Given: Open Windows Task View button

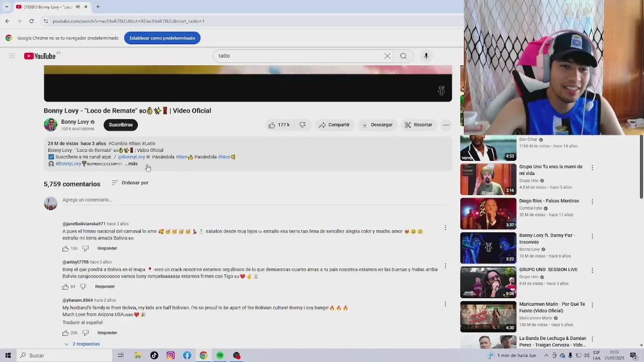Looking at the screenshot, I should (x=121, y=355).
